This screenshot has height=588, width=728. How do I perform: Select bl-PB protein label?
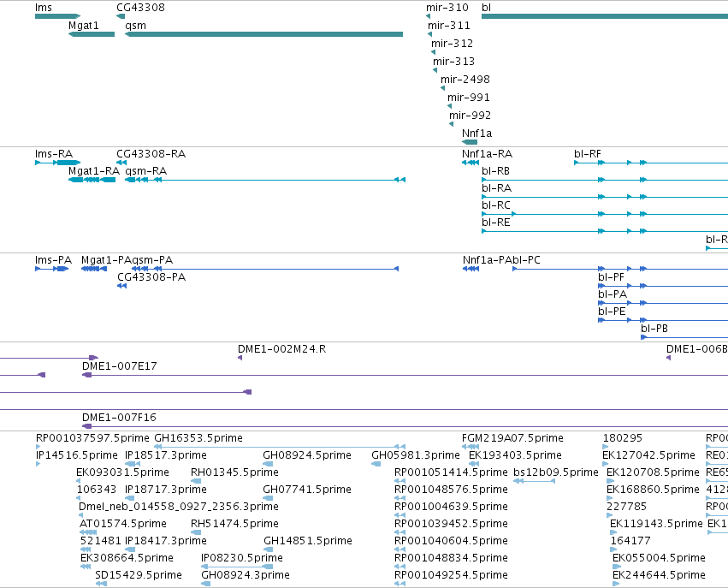[x=654, y=329]
